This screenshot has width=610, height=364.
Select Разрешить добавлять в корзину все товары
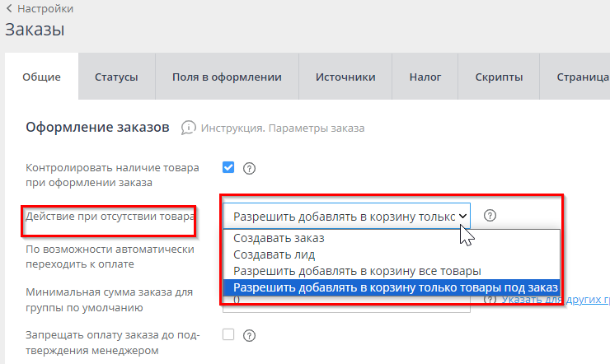(357, 271)
